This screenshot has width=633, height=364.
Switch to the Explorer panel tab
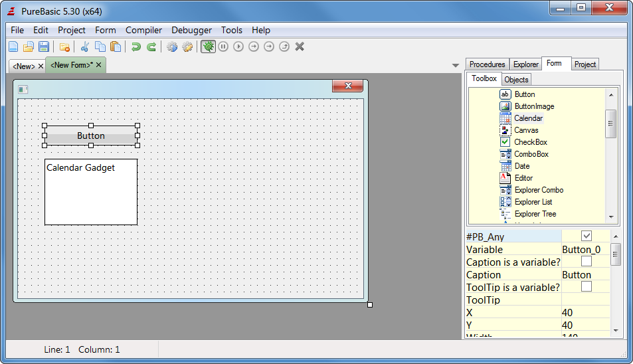pos(525,64)
